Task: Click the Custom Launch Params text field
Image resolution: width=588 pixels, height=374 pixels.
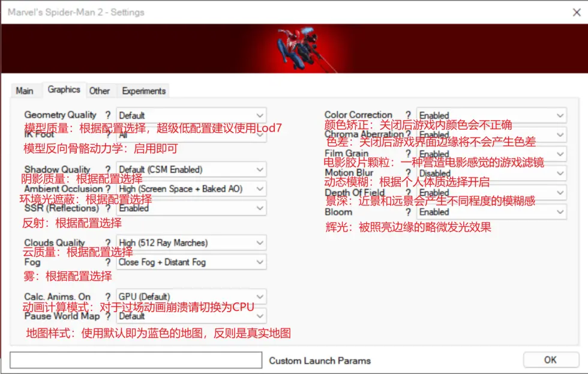Action: point(136,360)
